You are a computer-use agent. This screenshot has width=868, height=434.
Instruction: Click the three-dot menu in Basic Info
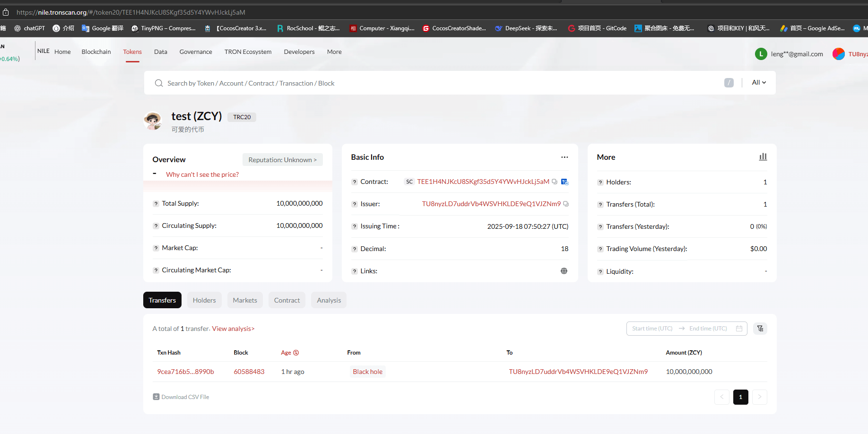point(564,157)
